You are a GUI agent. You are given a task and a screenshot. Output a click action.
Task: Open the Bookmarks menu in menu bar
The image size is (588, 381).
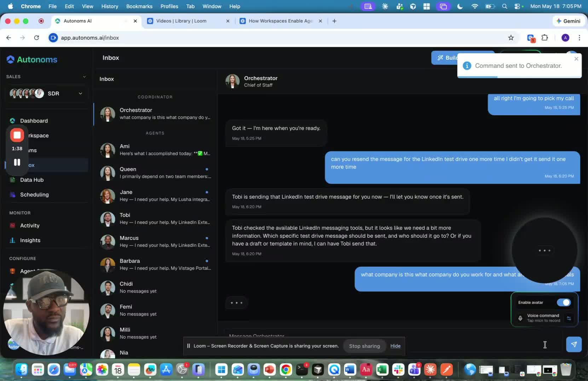(x=139, y=6)
